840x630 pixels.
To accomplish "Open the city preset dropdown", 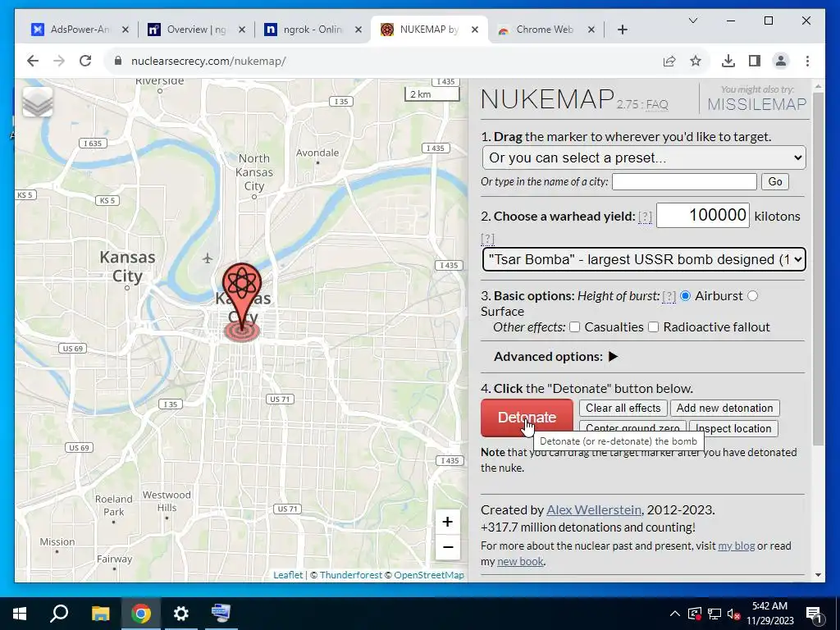I will pyautogui.click(x=644, y=158).
